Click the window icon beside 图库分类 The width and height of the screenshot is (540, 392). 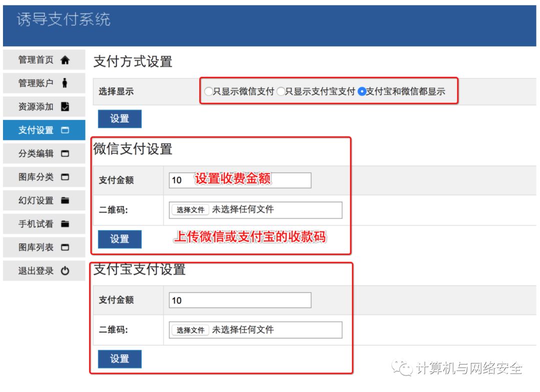(x=65, y=177)
